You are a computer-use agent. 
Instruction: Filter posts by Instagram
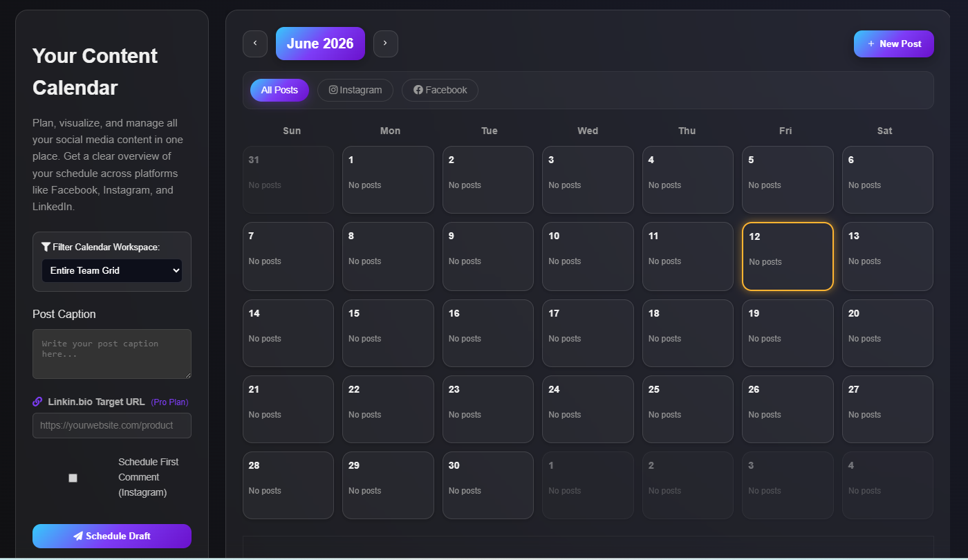coord(355,90)
